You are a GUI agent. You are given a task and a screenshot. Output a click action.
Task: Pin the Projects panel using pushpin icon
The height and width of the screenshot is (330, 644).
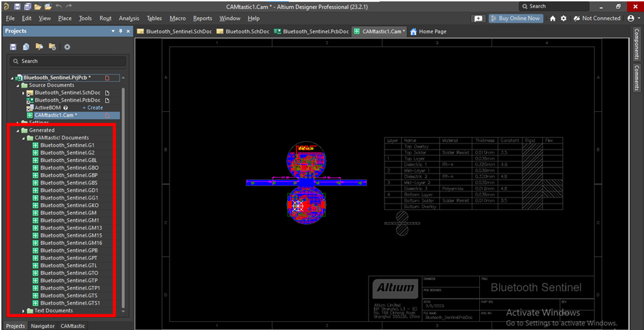click(x=122, y=32)
